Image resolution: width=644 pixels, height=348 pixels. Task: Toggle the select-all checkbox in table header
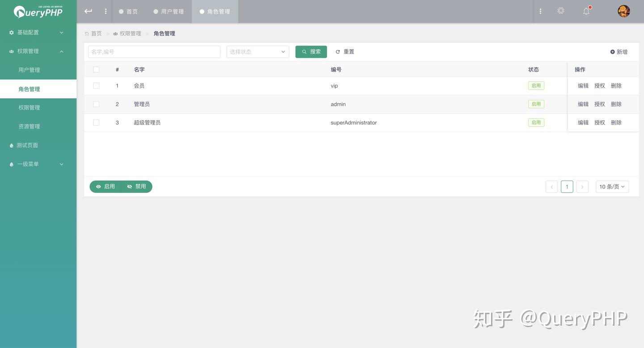click(96, 69)
